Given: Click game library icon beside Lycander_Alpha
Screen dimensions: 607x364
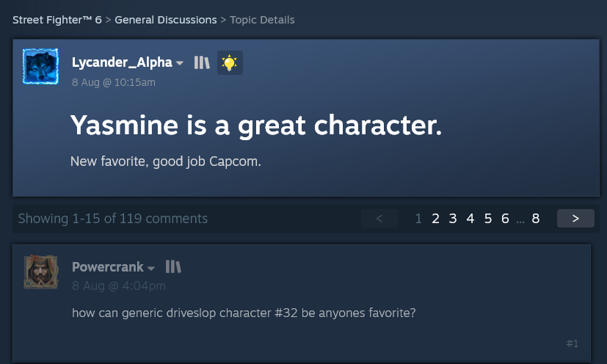Looking at the screenshot, I should 202,62.
